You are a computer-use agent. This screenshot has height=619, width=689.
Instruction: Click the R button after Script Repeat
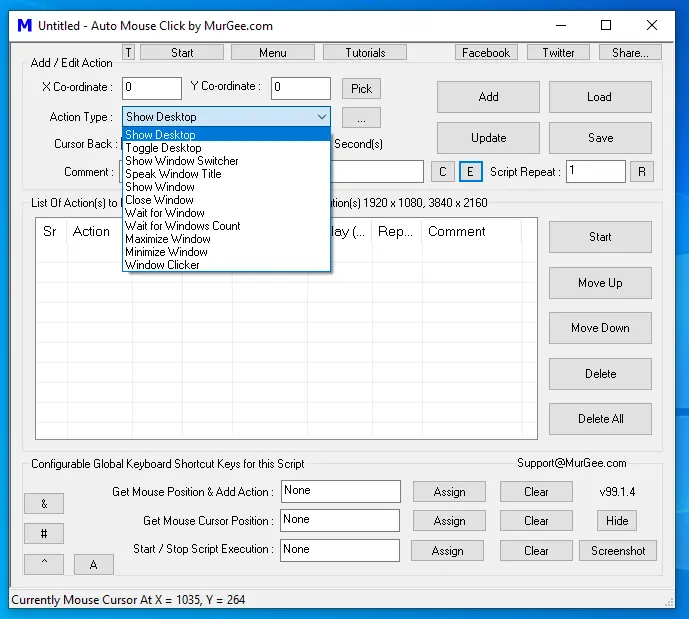pos(642,171)
